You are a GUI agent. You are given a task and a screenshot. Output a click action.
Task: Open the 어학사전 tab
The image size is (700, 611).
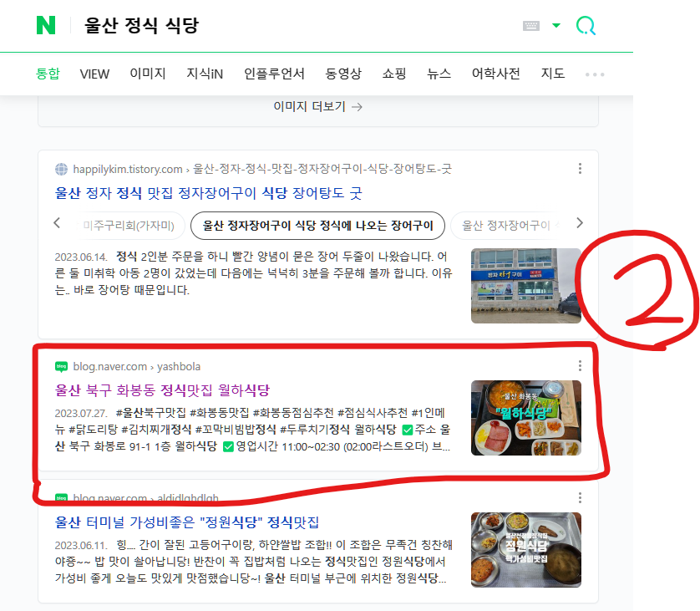click(x=496, y=74)
